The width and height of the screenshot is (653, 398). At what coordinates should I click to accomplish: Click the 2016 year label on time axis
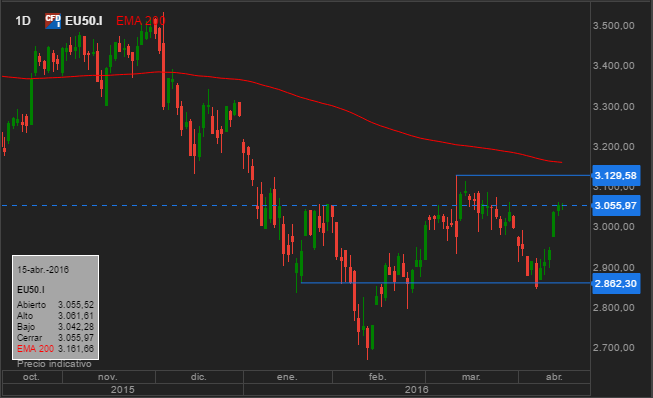pyautogui.click(x=416, y=390)
